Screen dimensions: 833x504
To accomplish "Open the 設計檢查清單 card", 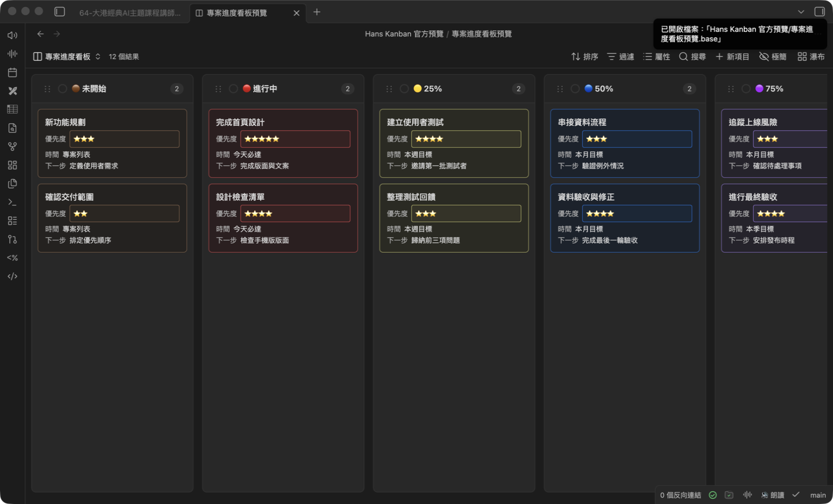I will click(283, 218).
